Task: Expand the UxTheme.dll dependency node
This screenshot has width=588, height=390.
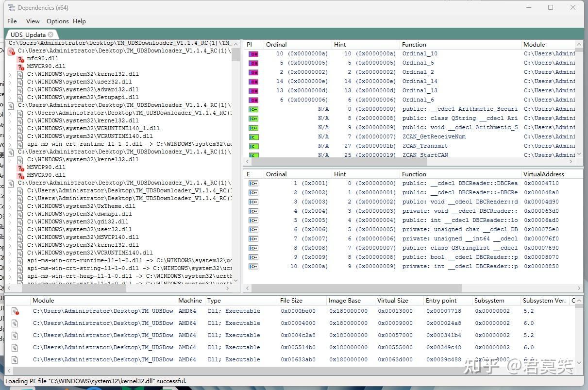Action: click(x=10, y=206)
